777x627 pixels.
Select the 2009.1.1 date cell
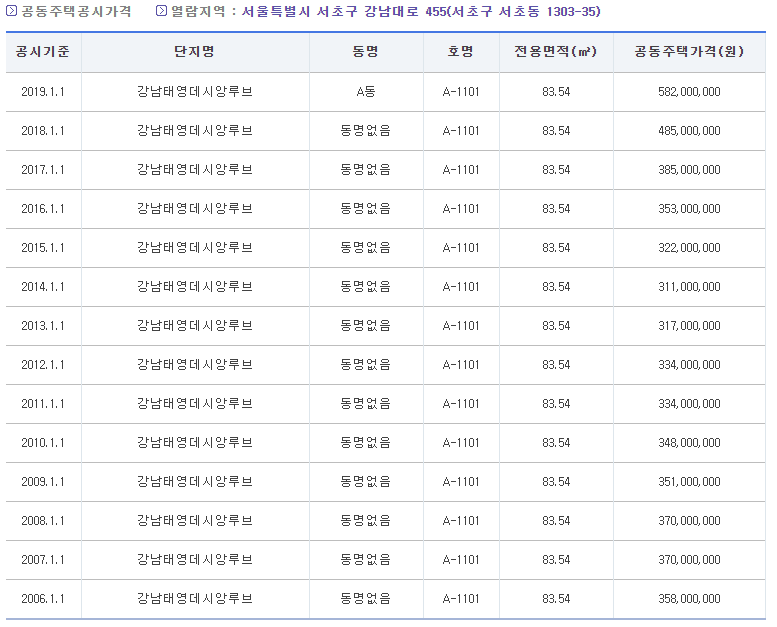point(43,482)
